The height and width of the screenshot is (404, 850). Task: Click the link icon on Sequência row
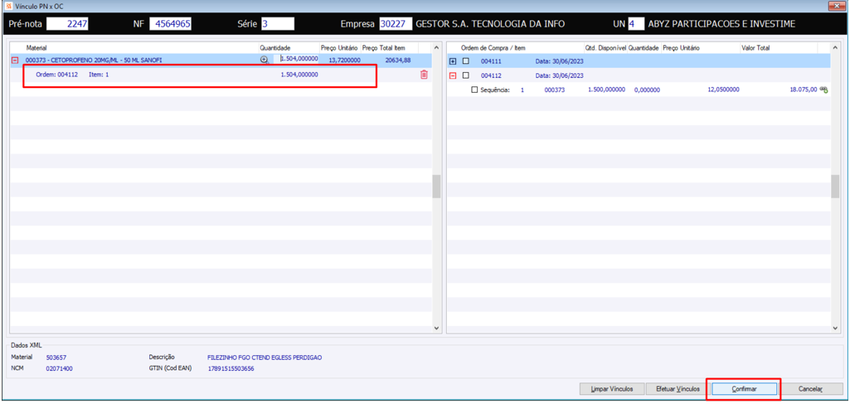(825, 90)
